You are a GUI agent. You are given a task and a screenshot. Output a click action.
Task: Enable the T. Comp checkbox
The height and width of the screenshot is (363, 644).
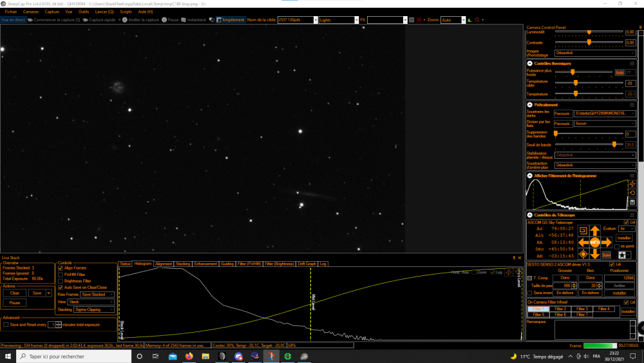pos(530,279)
